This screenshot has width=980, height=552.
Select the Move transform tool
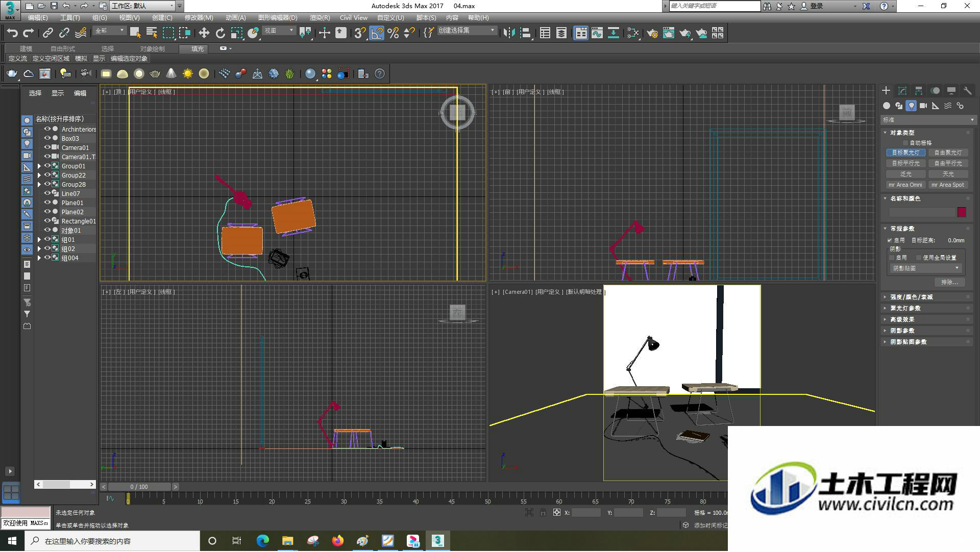(204, 33)
